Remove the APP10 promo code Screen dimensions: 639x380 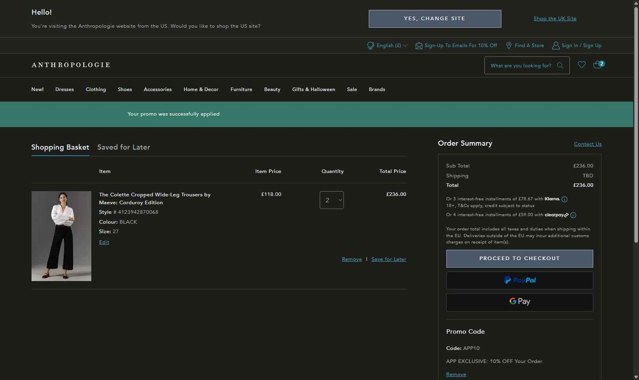tap(456, 374)
